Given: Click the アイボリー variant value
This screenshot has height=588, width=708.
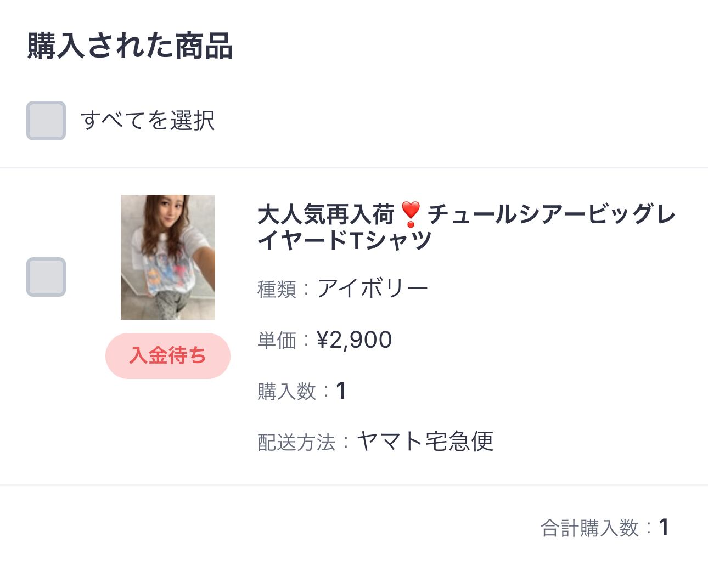Looking at the screenshot, I should (373, 289).
